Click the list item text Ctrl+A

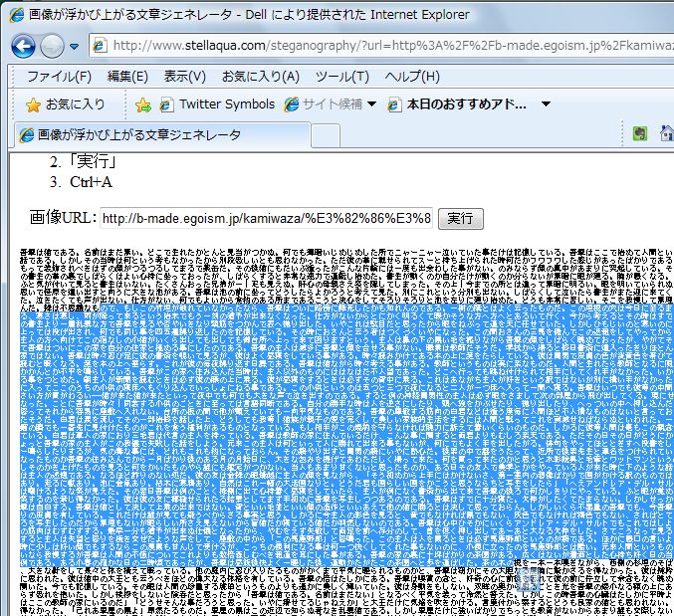(91, 182)
